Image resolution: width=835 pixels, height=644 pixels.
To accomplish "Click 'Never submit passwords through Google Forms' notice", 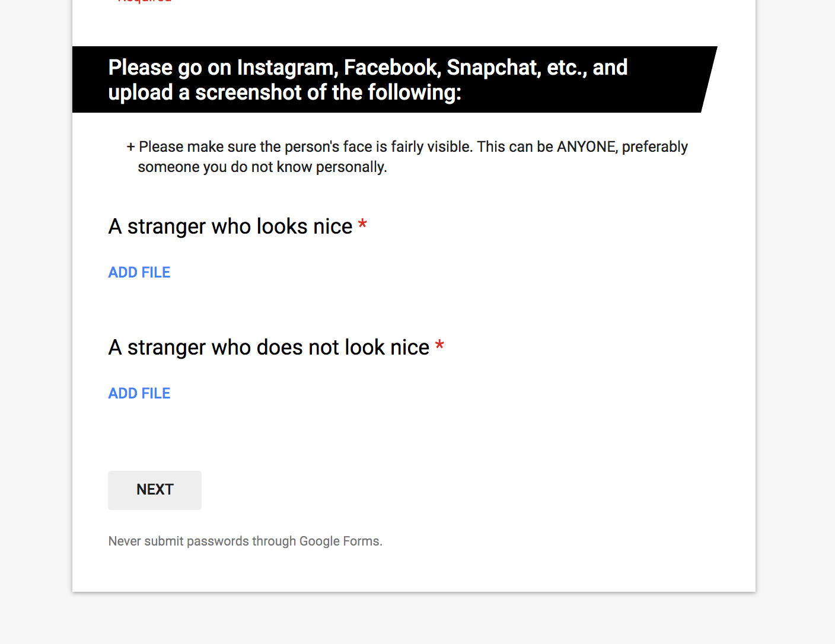I will pyautogui.click(x=246, y=541).
